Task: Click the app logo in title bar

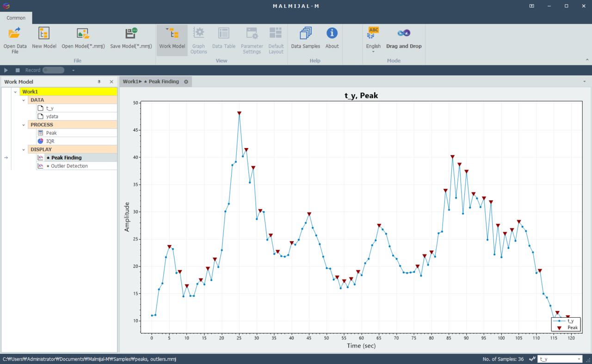Action: click(6, 6)
